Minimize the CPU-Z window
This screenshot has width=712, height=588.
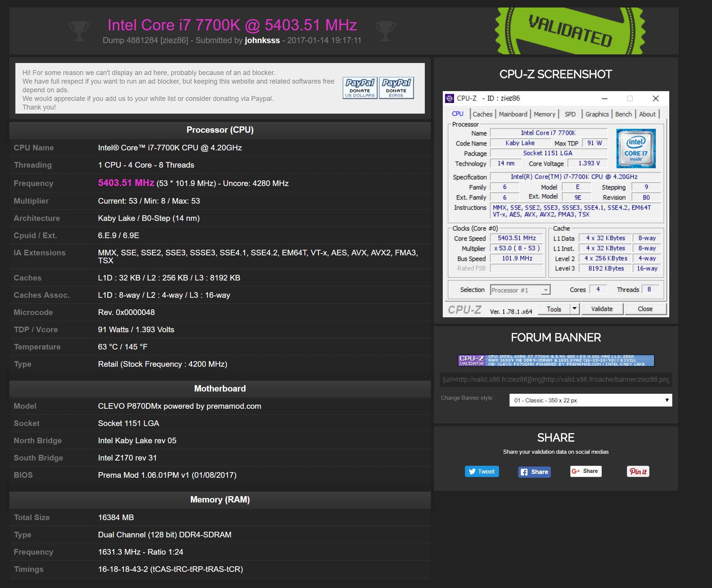(x=604, y=98)
